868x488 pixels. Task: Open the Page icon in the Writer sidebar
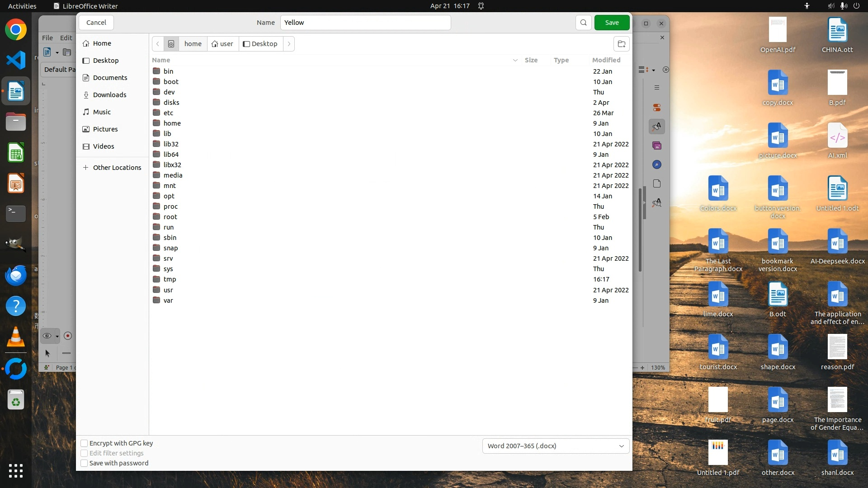[x=657, y=183]
